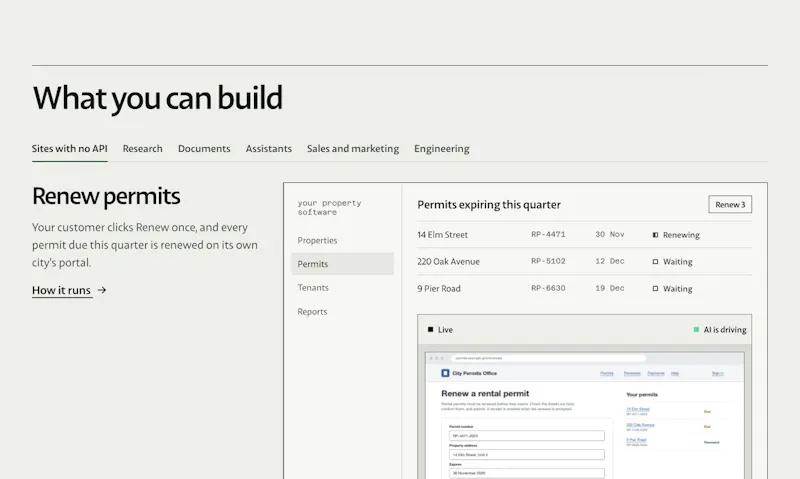
Task: Open the Sales and marketing tab
Action: tap(353, 149)
